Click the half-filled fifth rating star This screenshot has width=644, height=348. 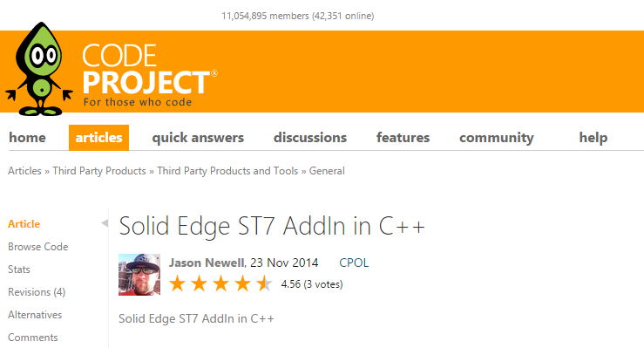(264, 284)
